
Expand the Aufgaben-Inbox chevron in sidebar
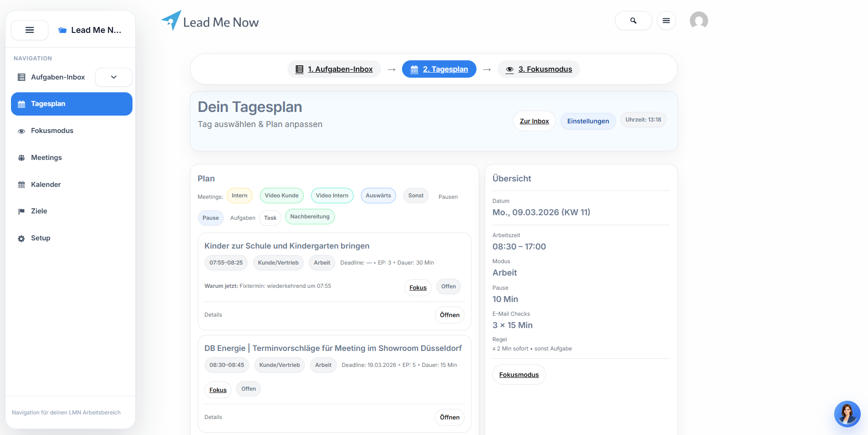(x=113, y=77)
